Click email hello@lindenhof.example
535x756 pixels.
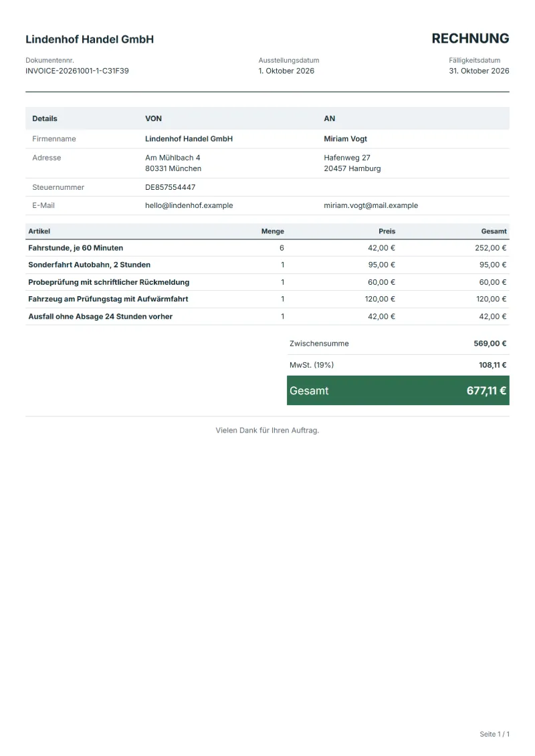coord(189,205)
